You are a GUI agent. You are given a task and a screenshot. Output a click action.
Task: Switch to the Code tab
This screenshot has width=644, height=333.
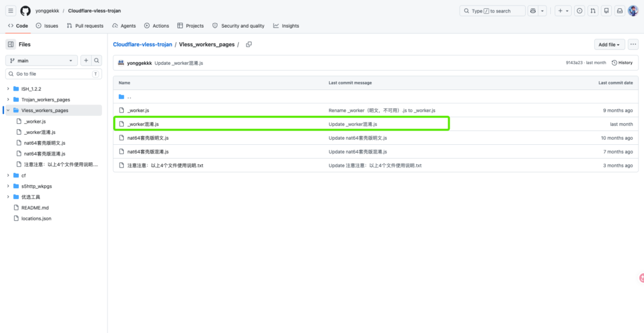click(18, 25)
